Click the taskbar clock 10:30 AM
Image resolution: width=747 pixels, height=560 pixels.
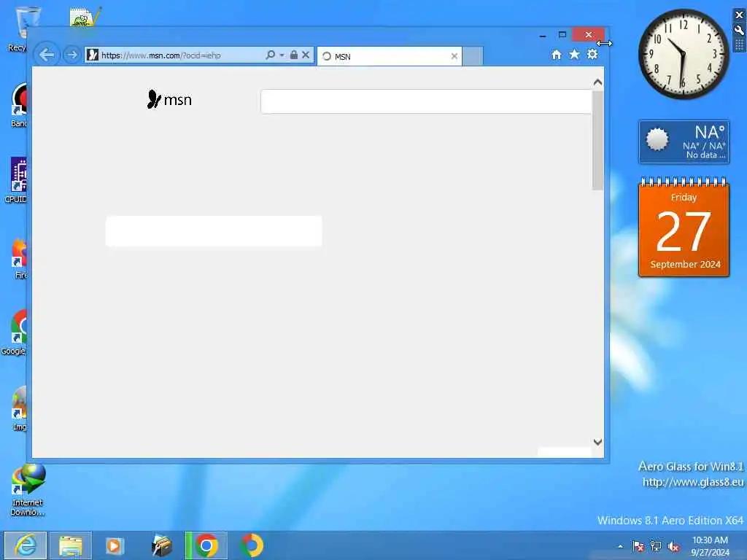coord(710,545)
